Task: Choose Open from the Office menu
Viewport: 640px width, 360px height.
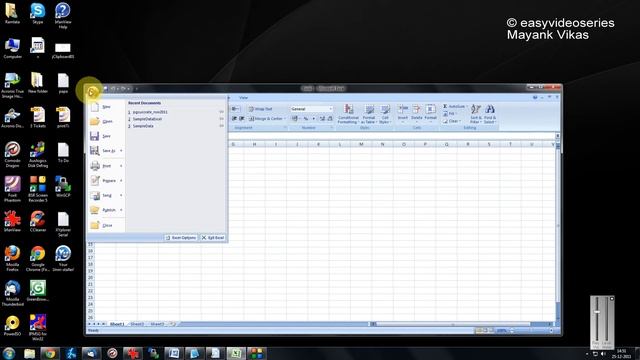Action: [106, 121]
